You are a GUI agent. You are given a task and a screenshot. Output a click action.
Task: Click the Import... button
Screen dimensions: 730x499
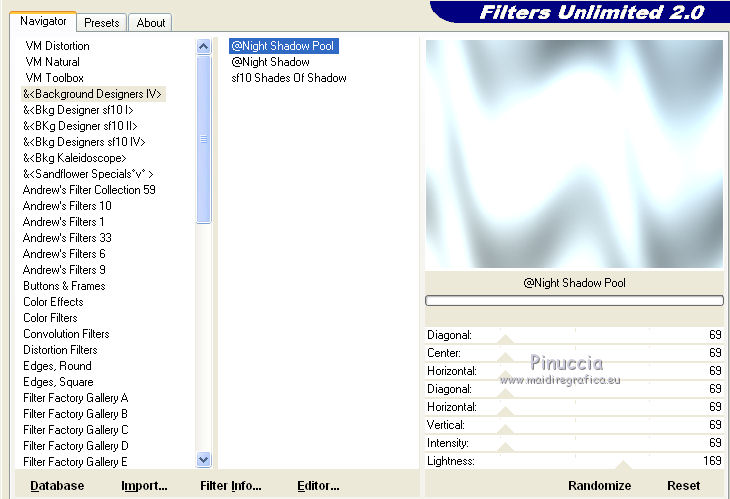[144, 486]
